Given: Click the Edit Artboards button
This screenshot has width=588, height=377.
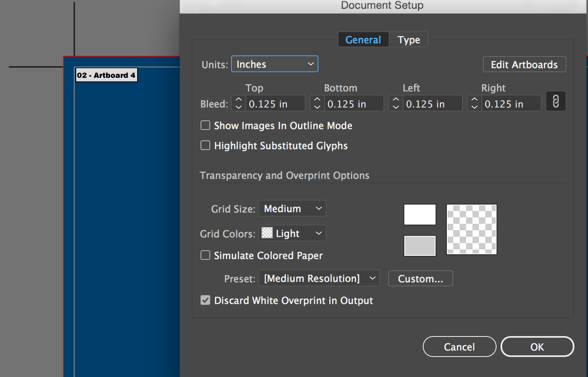Looking at the screenshot, I should point(524,65).
